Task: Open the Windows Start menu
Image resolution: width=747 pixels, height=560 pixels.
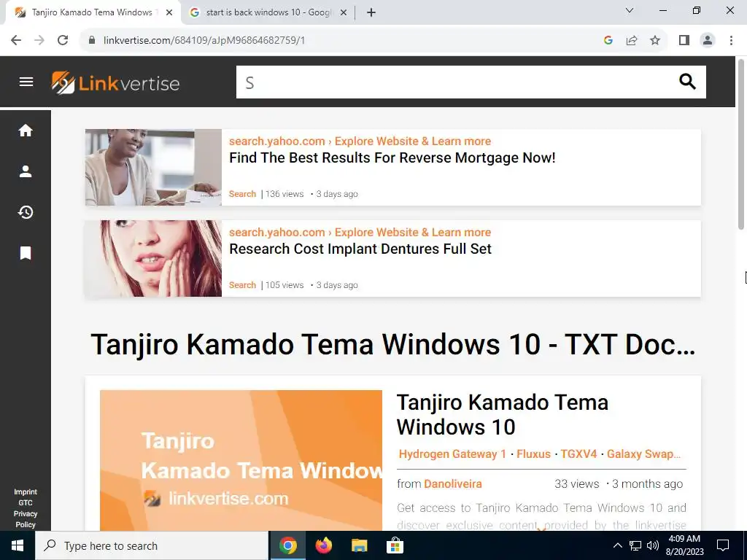Action: click(x=18, y=545)
